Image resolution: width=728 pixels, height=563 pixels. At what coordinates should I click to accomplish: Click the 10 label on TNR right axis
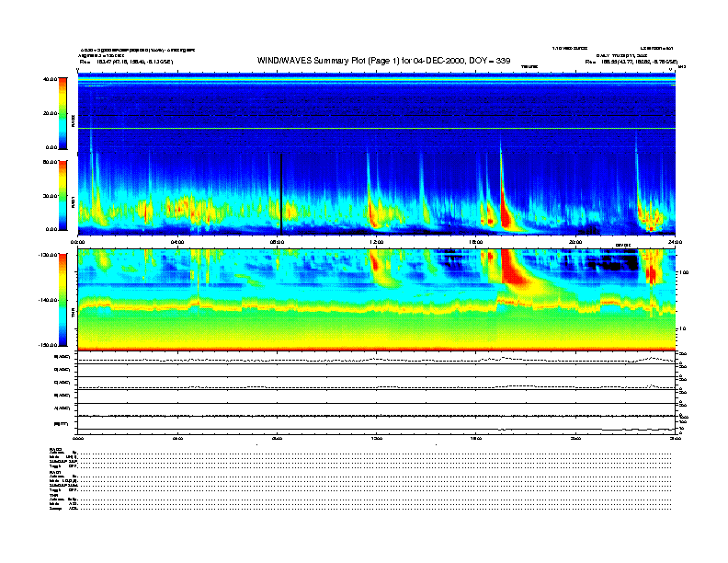click(x=682, y=329)
